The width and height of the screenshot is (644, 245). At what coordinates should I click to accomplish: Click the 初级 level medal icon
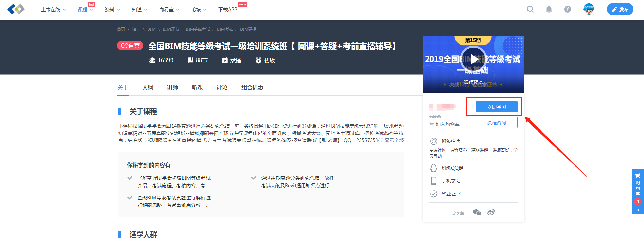[x=258, y=60]
